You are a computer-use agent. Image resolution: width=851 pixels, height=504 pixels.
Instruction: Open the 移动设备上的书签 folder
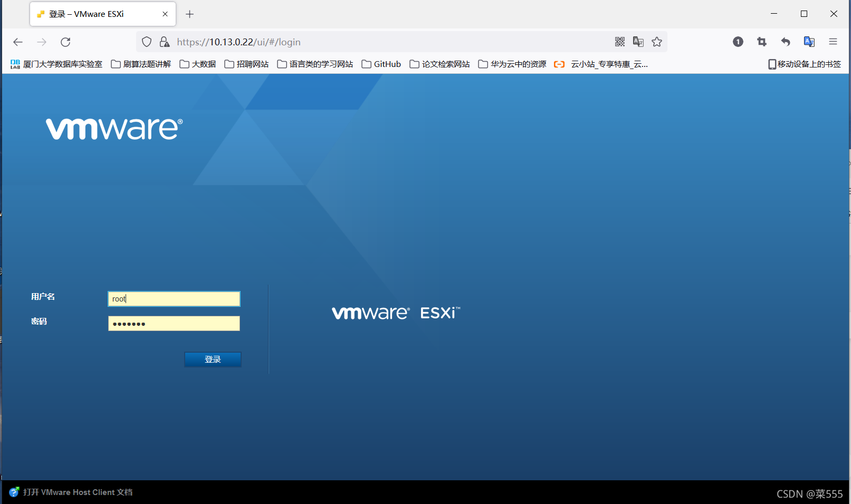click(x=805, y=64)
